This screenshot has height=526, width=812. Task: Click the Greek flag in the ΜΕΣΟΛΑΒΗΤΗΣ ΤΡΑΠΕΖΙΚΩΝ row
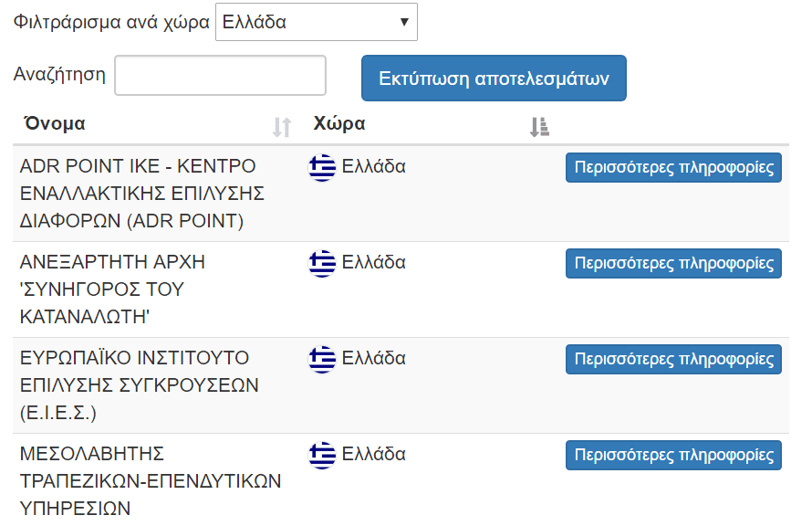pos(322,455)
